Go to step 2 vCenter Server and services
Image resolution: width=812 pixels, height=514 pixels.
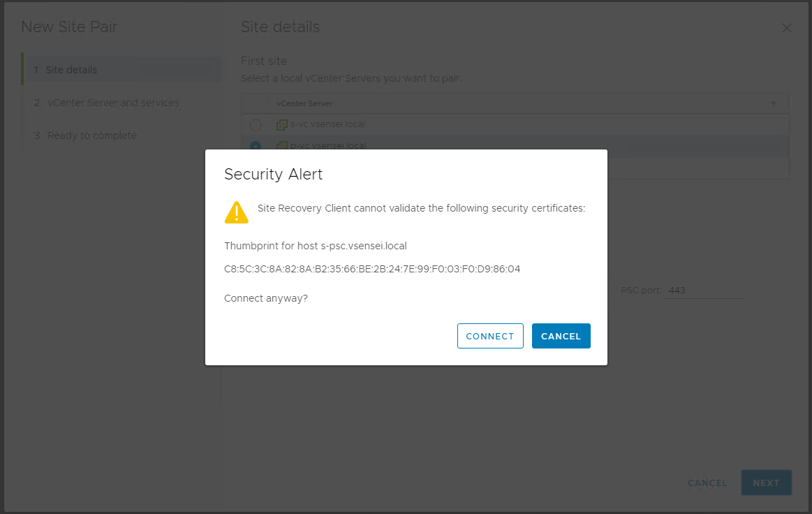point(113,103)
